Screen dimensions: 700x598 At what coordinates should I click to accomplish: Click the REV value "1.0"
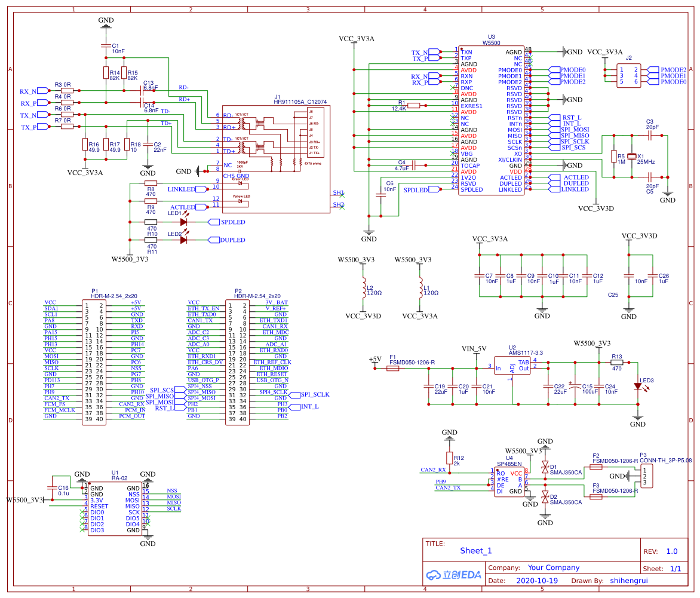(x=672, y=551)
